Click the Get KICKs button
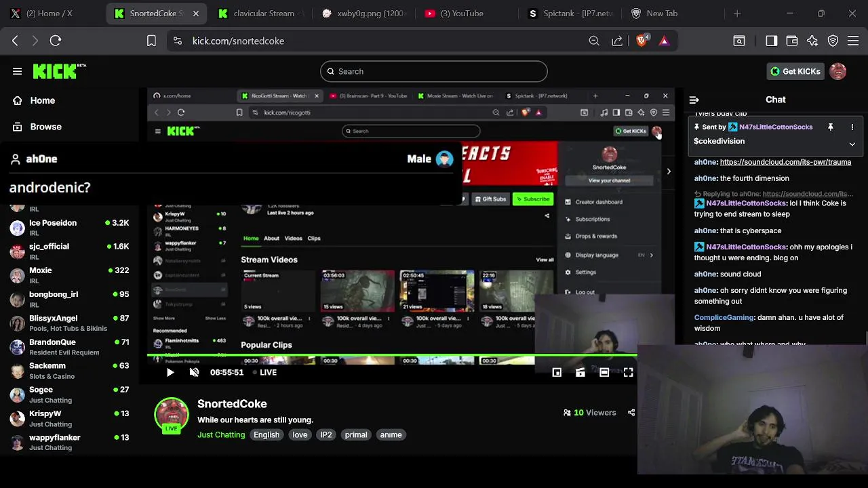 point(795,71)
